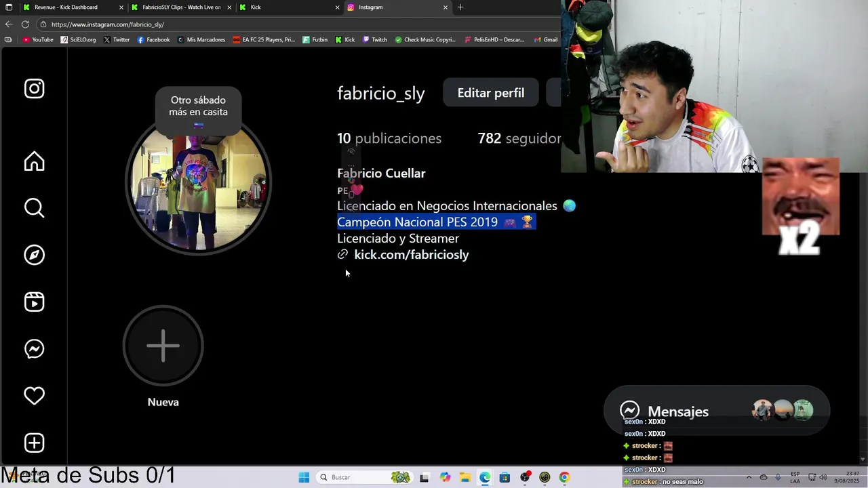
Task: Open the Explore compass icon
Action: [35, 255]
